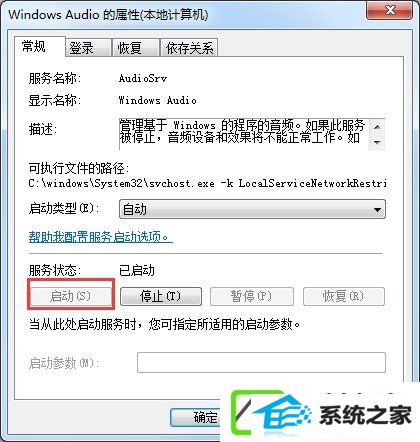Click the 启动参数 input field
The height and width of the screenshot is (442, 420).
pyautogui.click(x=261, y=362)
